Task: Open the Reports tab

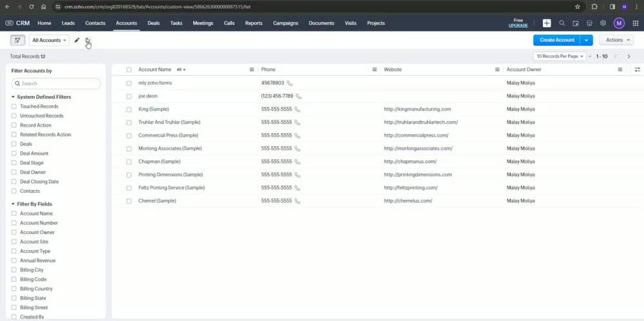Action: (254, 23)
